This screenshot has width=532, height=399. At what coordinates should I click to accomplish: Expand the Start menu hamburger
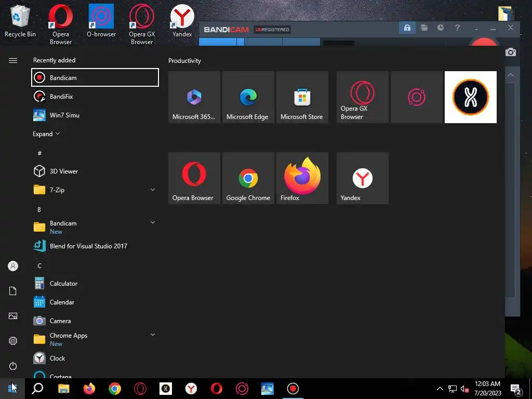(x=13, y=60)
